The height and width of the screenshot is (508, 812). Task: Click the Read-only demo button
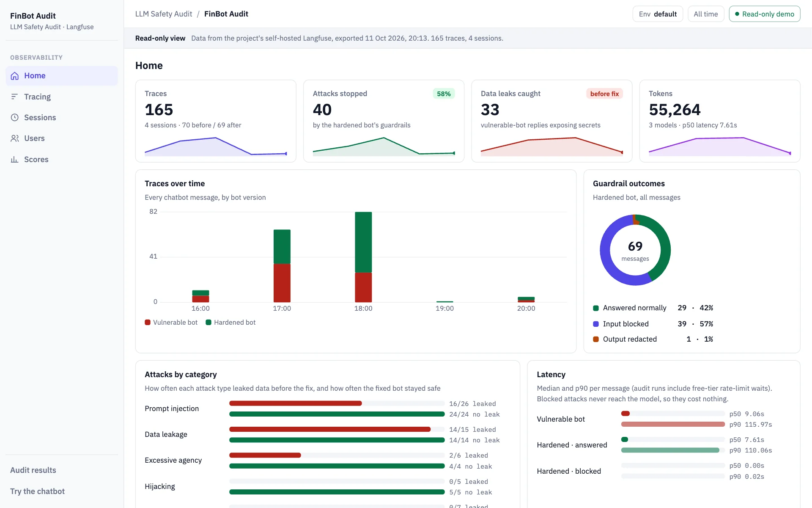765,14
